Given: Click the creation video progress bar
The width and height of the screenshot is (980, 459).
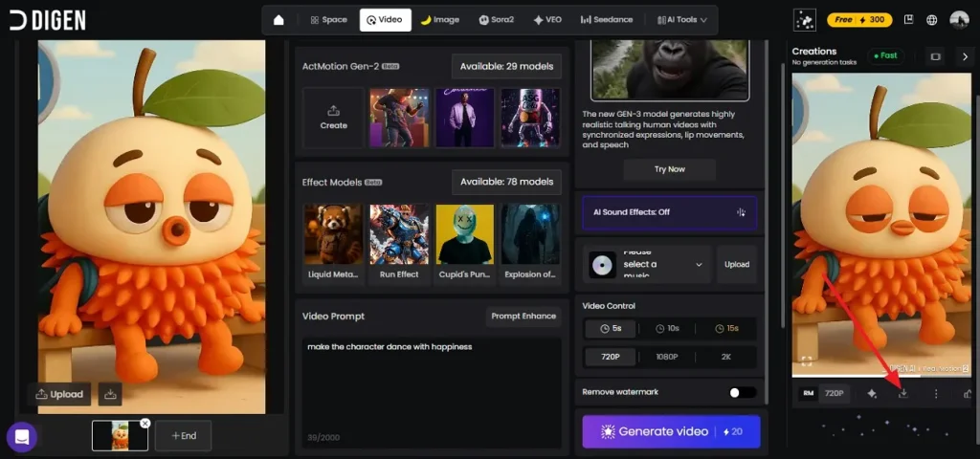Looking at the screenshot, I should (x=881, y=376).
